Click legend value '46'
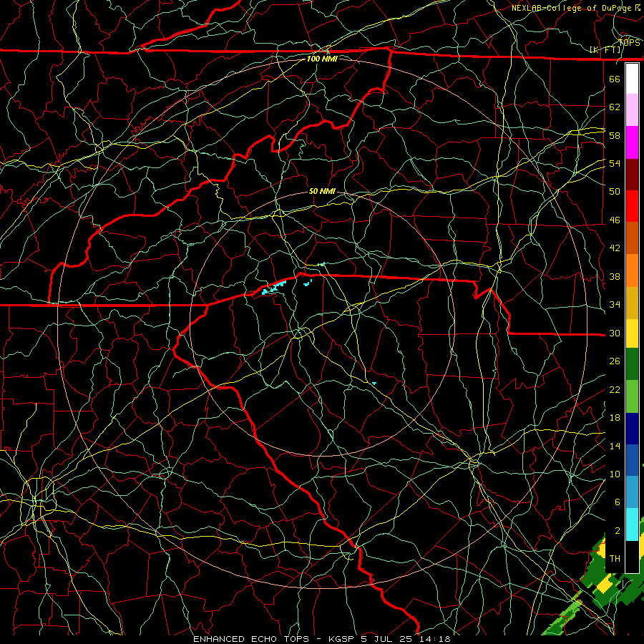 [615, 220]
